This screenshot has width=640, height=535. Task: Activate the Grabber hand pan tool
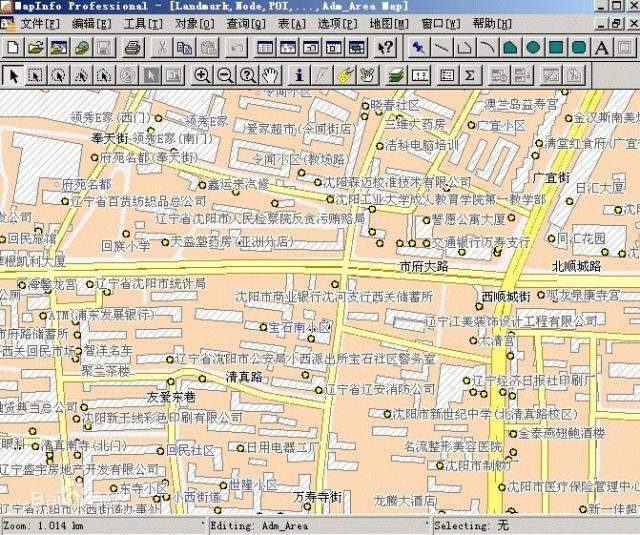pyautogui.click(x=270, y=75)
